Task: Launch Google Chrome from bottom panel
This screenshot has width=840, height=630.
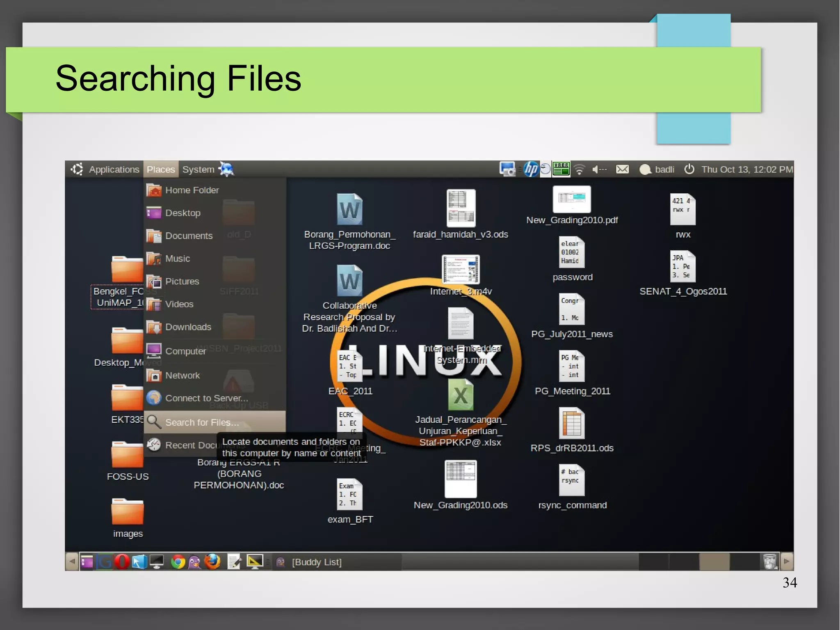Action: tap(178, 561)
